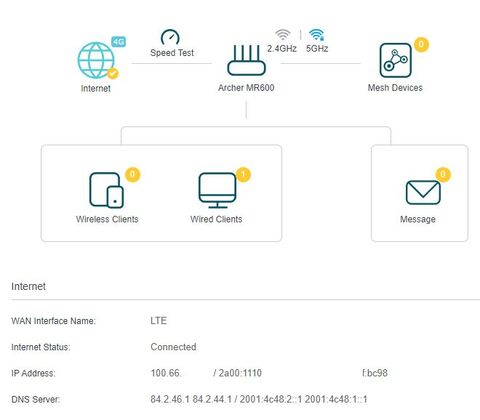Click the 100.66 IP address value

point(166,373)
